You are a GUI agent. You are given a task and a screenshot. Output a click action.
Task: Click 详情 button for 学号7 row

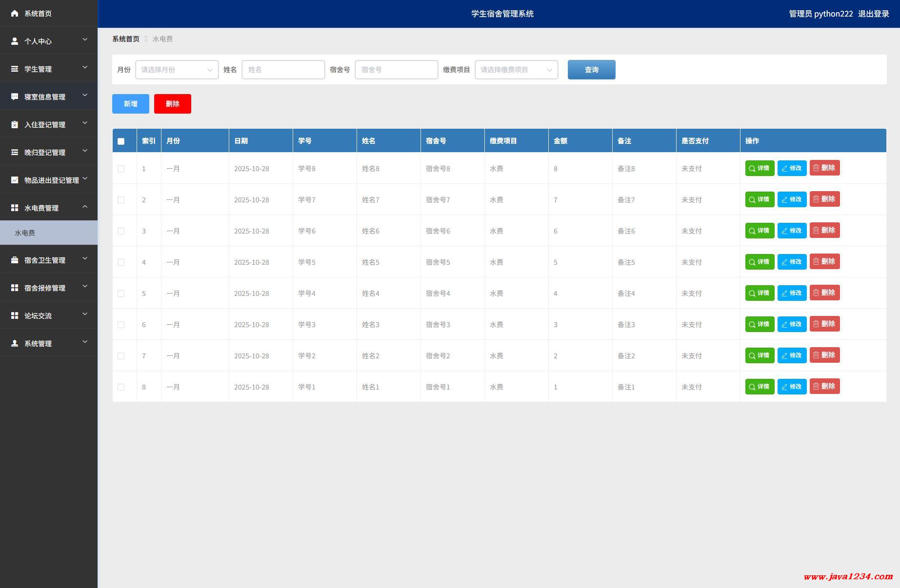[760, 199]
